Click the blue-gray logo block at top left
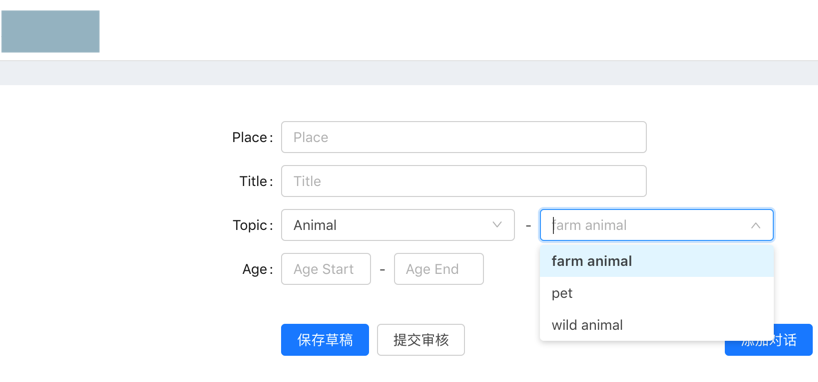Image resolution: width=818 pixels, height=382 pixels. pyautogui.click(x=51, y=31)
